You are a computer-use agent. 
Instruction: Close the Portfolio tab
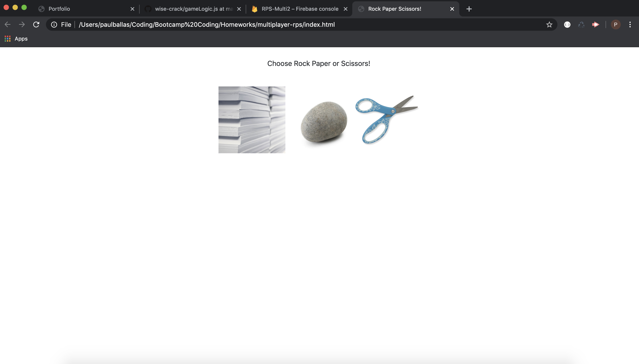pos(132,9)
